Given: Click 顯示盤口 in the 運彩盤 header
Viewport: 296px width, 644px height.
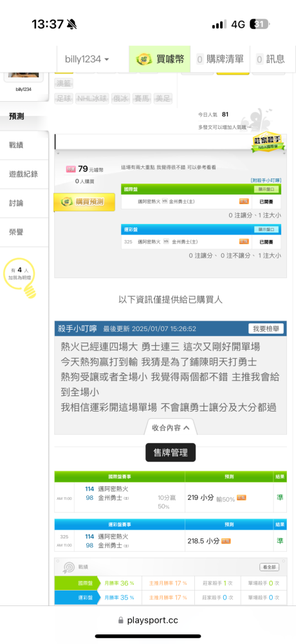Looking at the screenshot, I should (266, 230).
